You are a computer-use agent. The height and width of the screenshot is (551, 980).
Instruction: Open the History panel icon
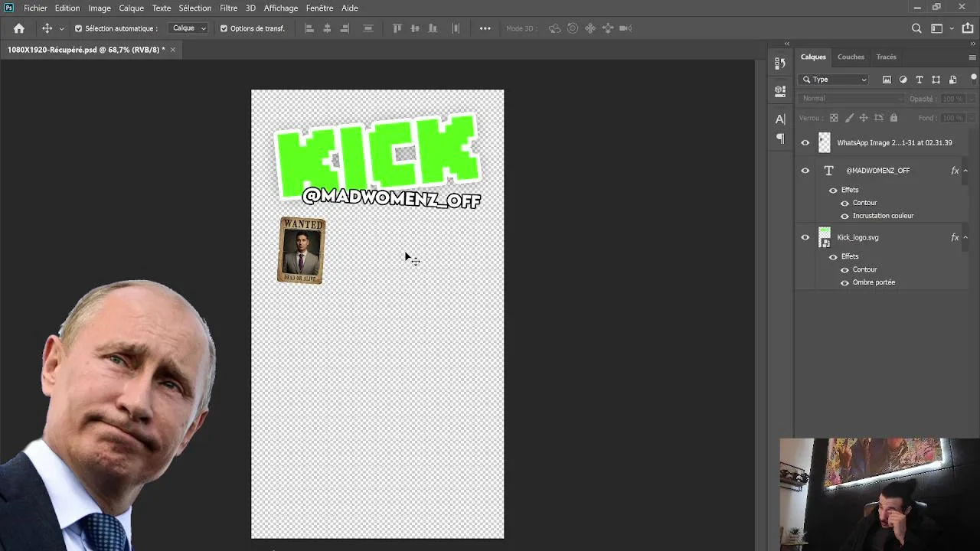point(780,63)
